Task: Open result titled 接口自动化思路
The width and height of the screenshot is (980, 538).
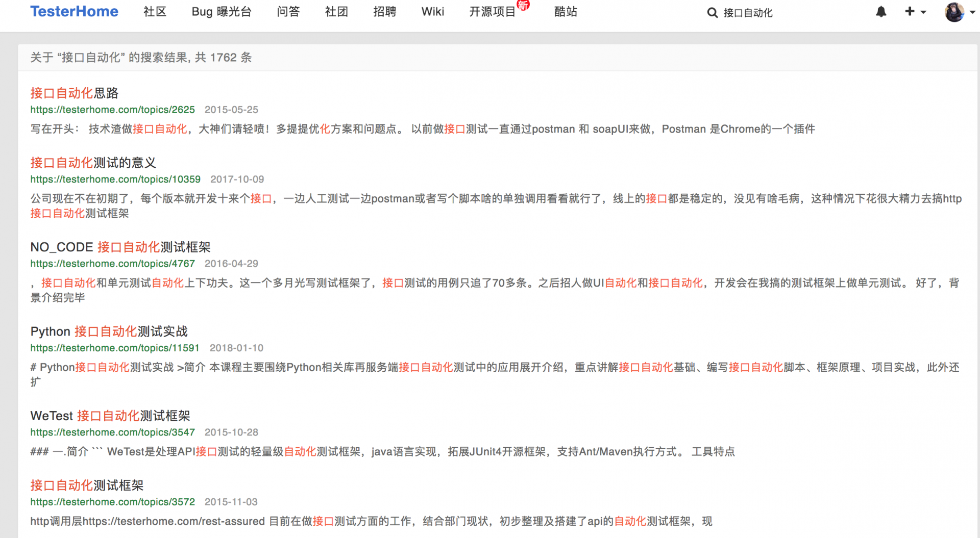Action: 75,93
